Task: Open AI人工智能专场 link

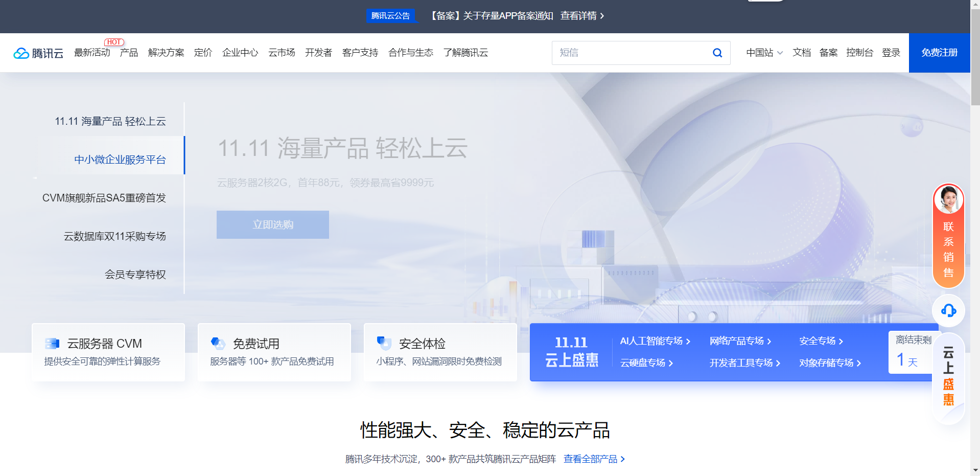Action: click(x=655, y=341)
